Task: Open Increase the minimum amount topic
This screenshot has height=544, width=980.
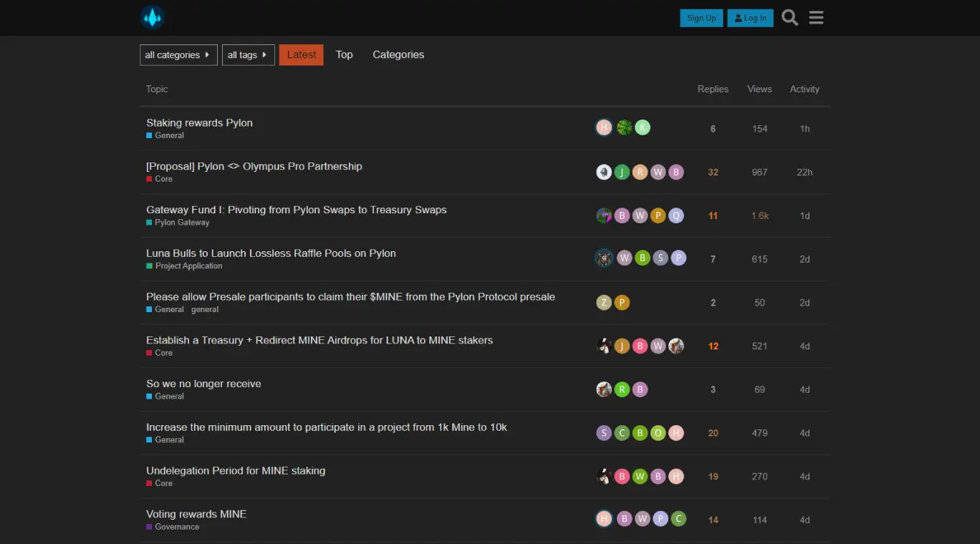Action: [x=327, y=427]
